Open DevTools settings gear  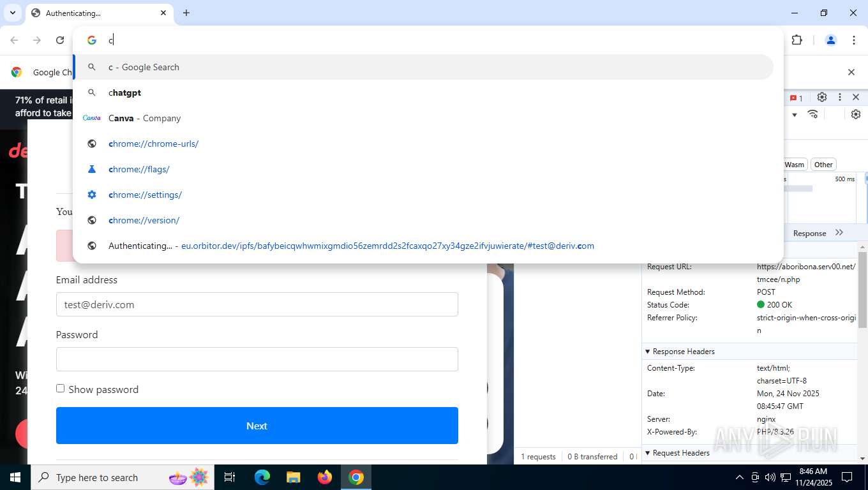[822, 97]
